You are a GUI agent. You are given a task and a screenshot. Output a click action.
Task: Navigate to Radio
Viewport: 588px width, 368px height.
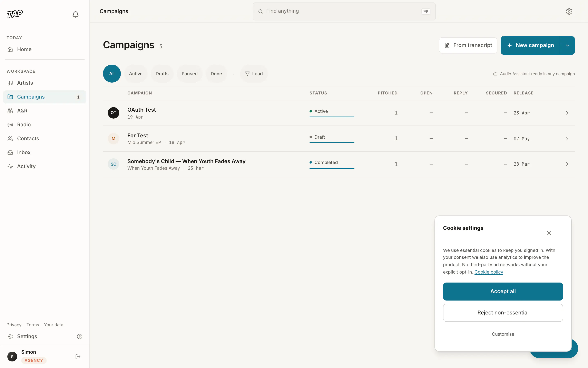click(x=45, y=125)
